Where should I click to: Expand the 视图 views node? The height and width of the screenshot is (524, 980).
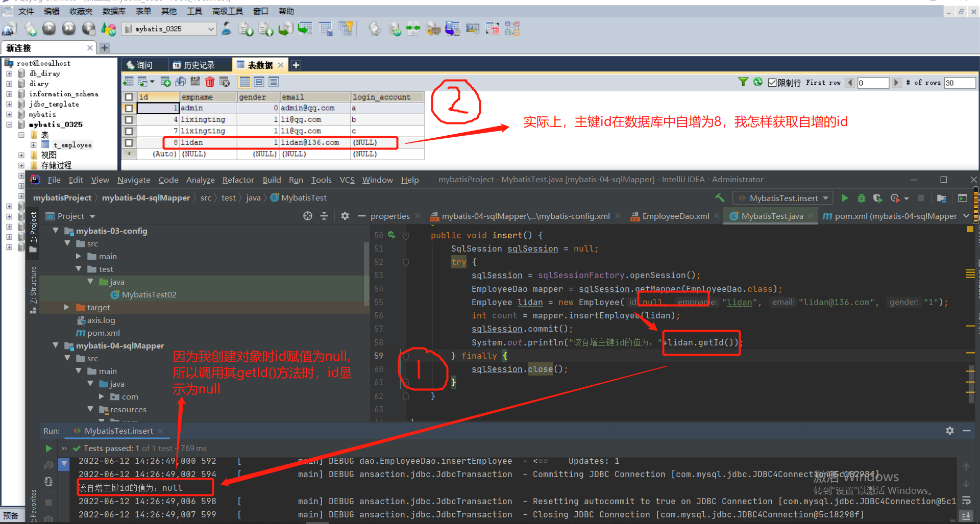tap(21, 155)
